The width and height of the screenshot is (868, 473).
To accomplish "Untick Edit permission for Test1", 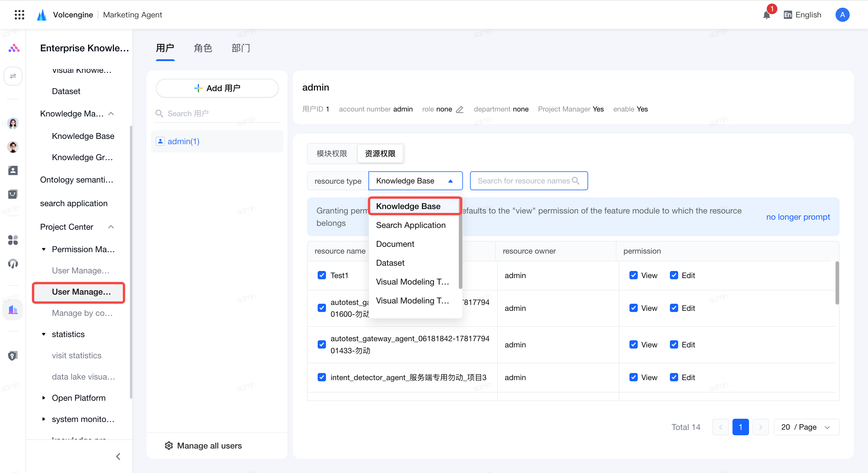I will [x=674, y=275].
